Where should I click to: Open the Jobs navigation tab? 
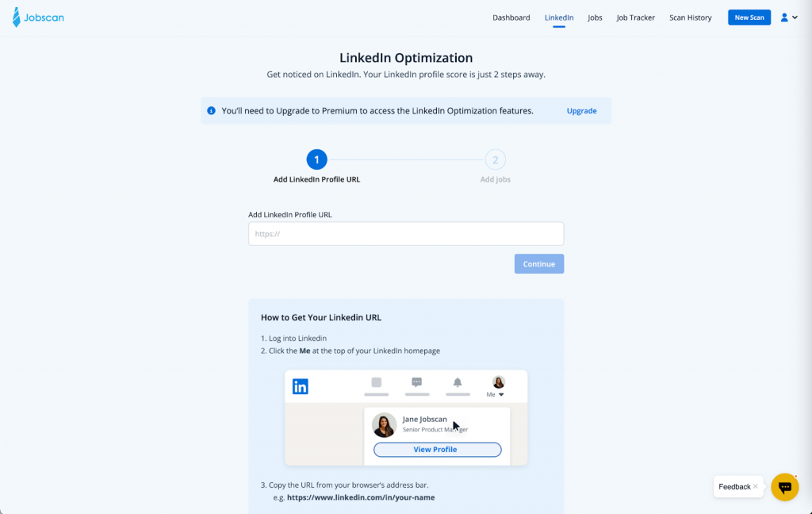[x=595, y=17]
